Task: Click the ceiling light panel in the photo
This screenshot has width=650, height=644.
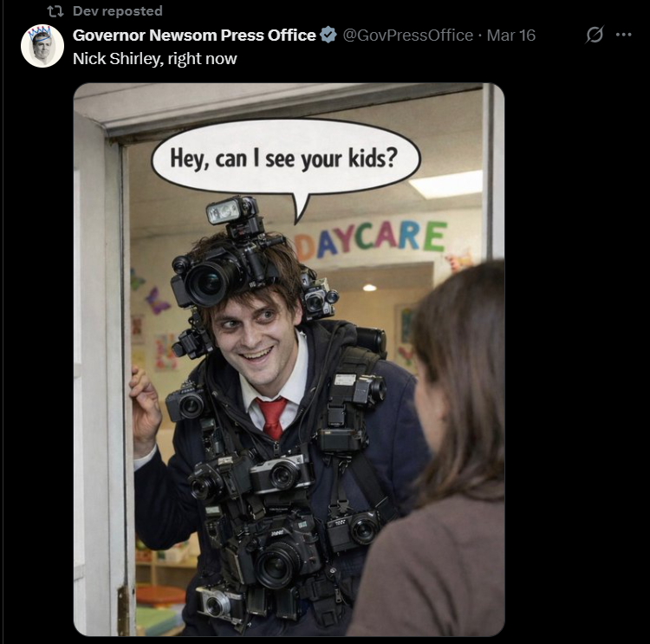Action: [x=447, y=184]
